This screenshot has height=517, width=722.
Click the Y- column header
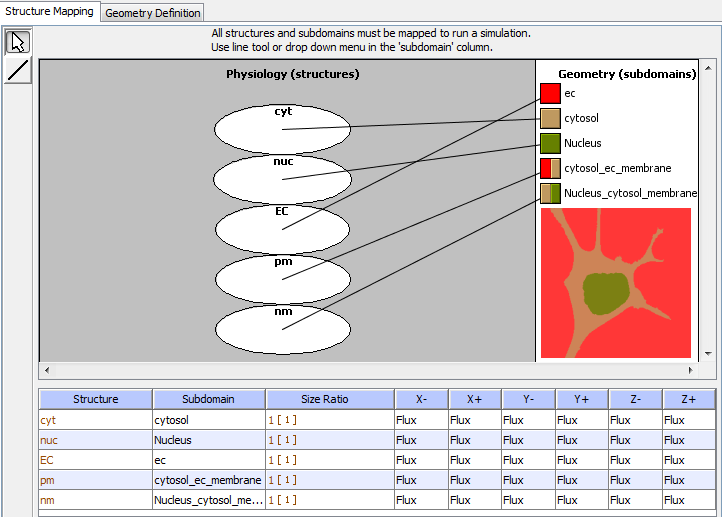(528, 399)
